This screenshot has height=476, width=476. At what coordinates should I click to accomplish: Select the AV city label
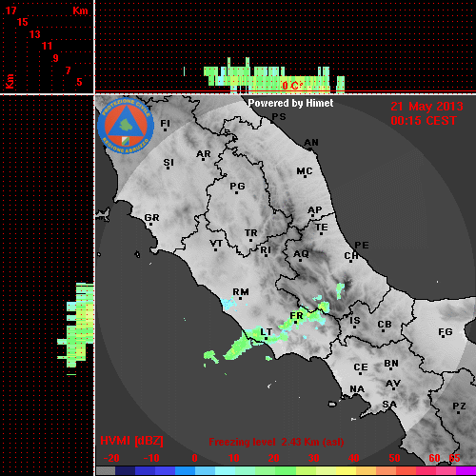393,384
